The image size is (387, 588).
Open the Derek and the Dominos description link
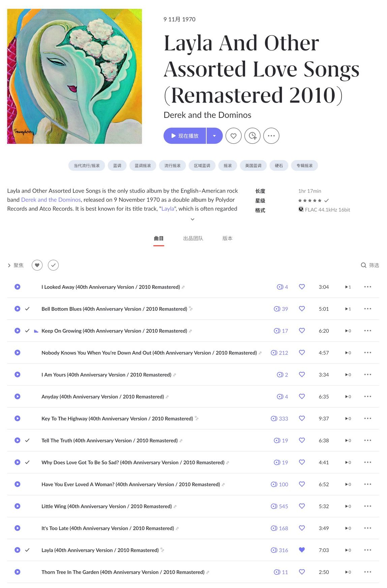click(51, 200)
